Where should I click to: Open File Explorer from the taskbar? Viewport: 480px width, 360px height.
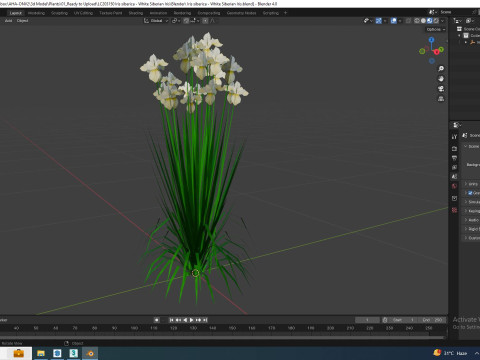(41, 353)
